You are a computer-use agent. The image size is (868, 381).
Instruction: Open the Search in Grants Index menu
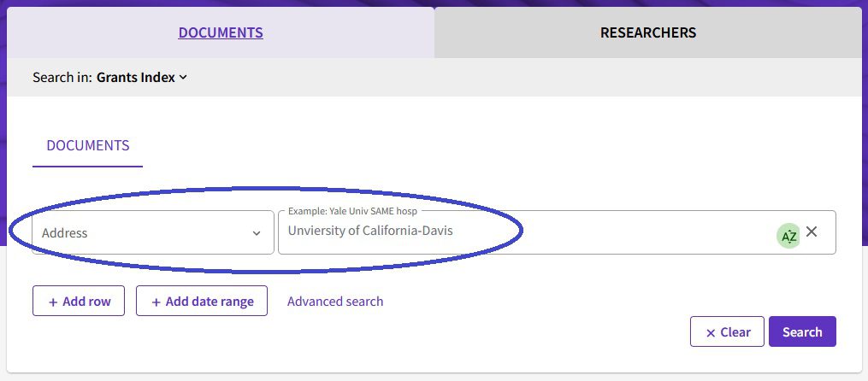point(141,78)
